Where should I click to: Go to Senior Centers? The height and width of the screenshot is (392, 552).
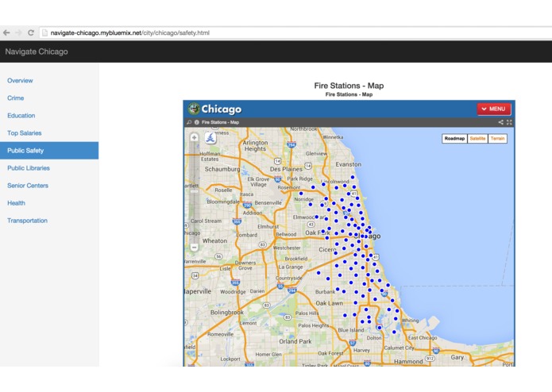[28, 186]
